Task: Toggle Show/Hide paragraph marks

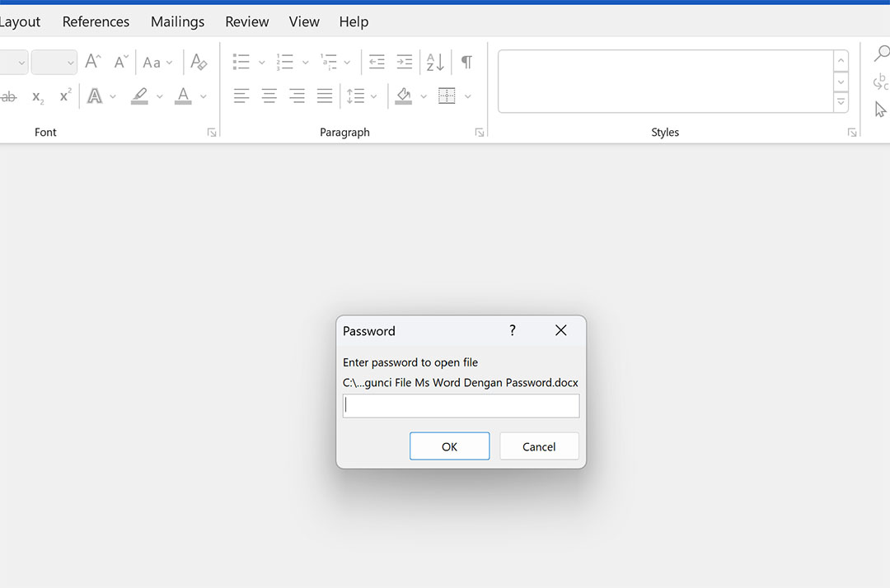Action: point(466,61)
